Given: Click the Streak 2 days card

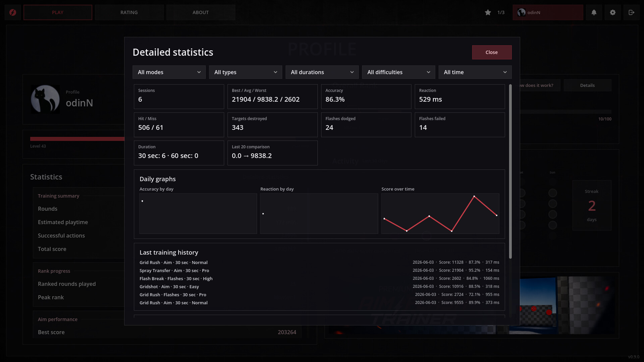Looking at the screenshot, I should pos(592,205).
